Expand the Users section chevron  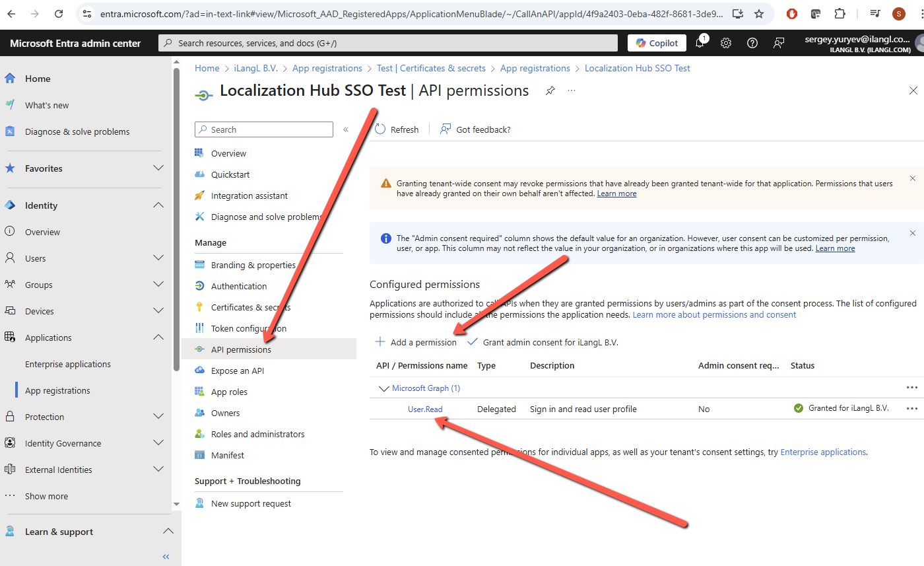158,258
